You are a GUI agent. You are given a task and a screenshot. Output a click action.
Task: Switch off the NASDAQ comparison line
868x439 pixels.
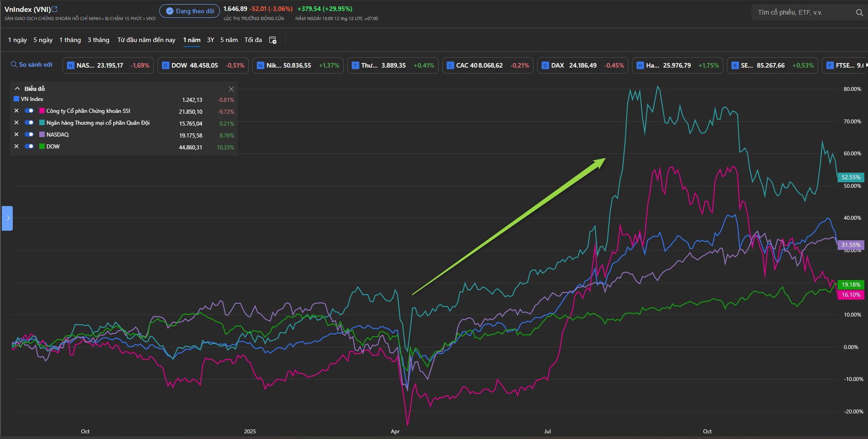[x=29, y=134]
